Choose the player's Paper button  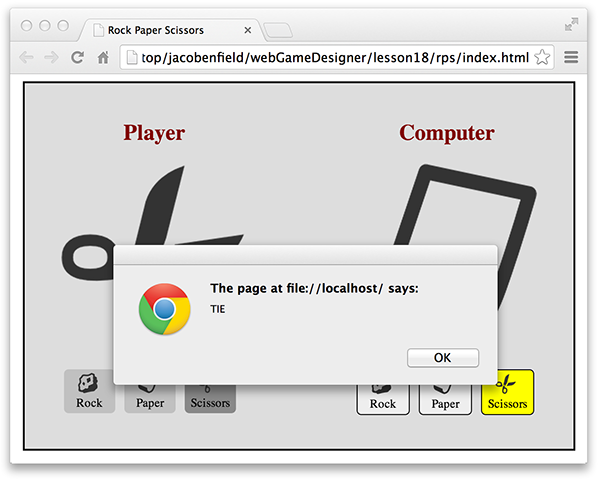150,398
